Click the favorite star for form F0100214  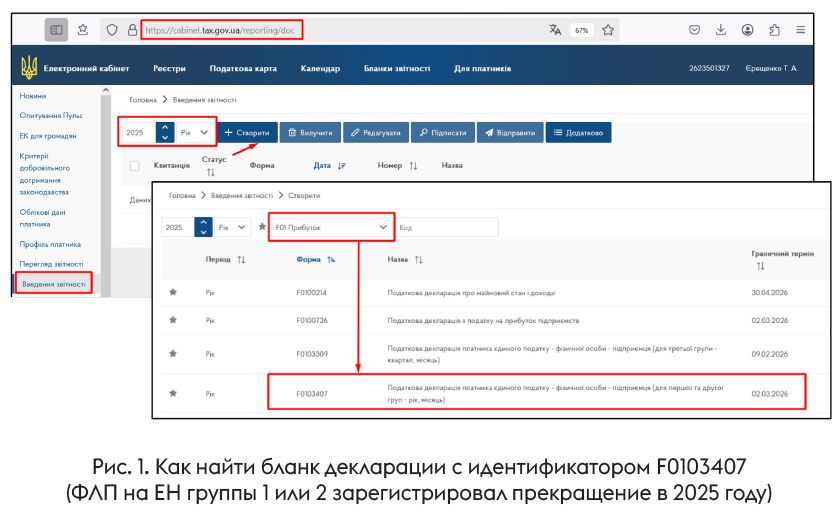click(173, 292)
